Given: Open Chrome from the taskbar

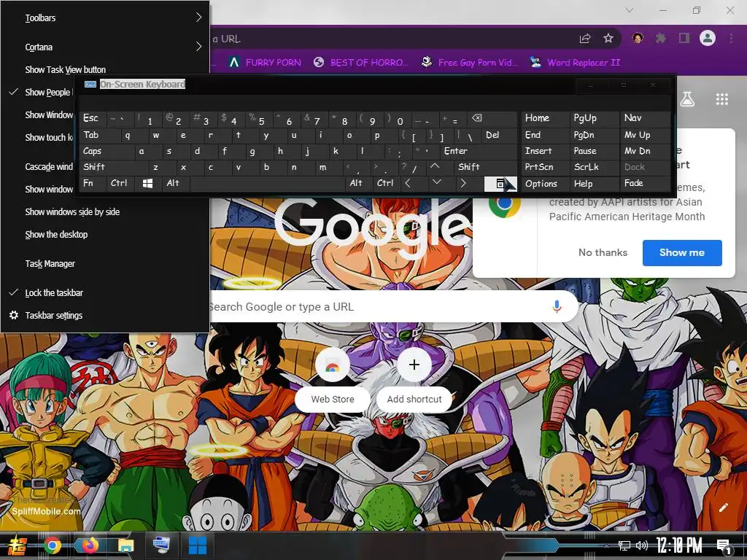Looking at the screenshot, I should 53,545.
